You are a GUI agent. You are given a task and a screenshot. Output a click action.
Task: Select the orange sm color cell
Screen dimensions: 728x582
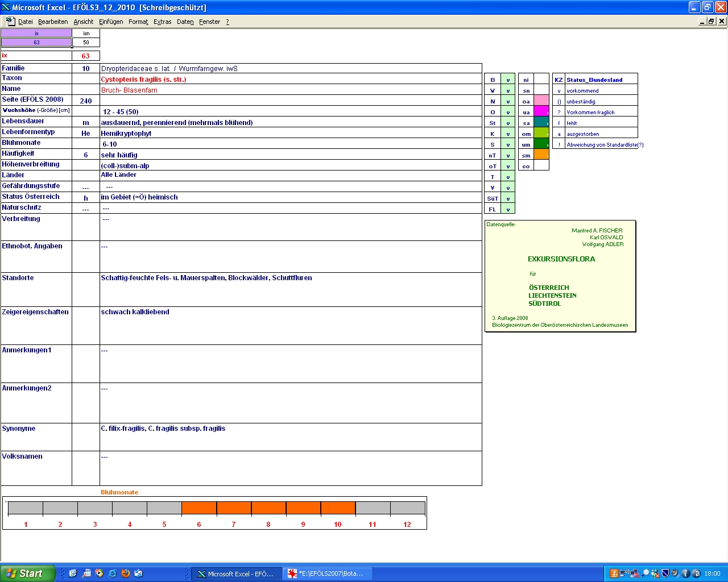pyautogui.click(x=541, y=155)
